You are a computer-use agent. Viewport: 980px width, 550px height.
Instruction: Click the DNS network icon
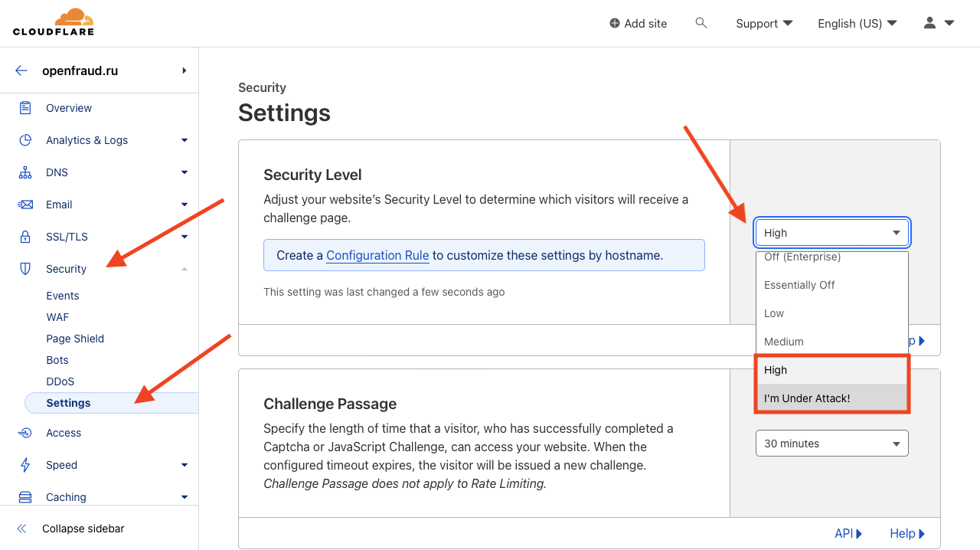click(25, 172)
